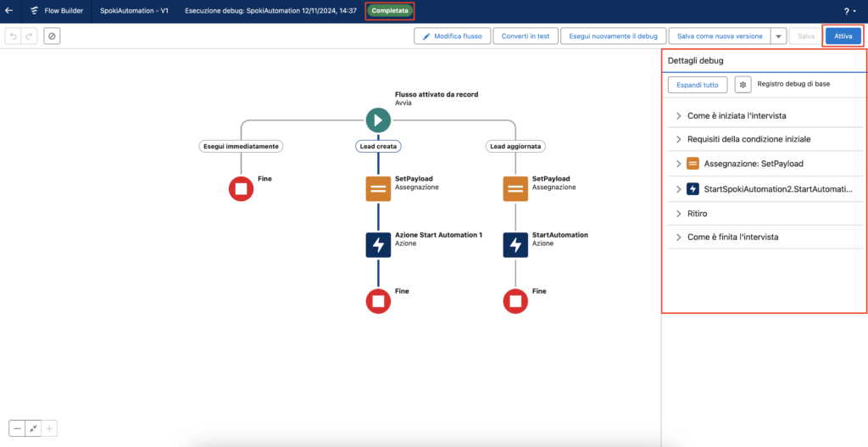This screenshot has width=868, height=447.
Task: Expand the Assegnazione: SetPayload debug entry
Action: pos(678,164)
